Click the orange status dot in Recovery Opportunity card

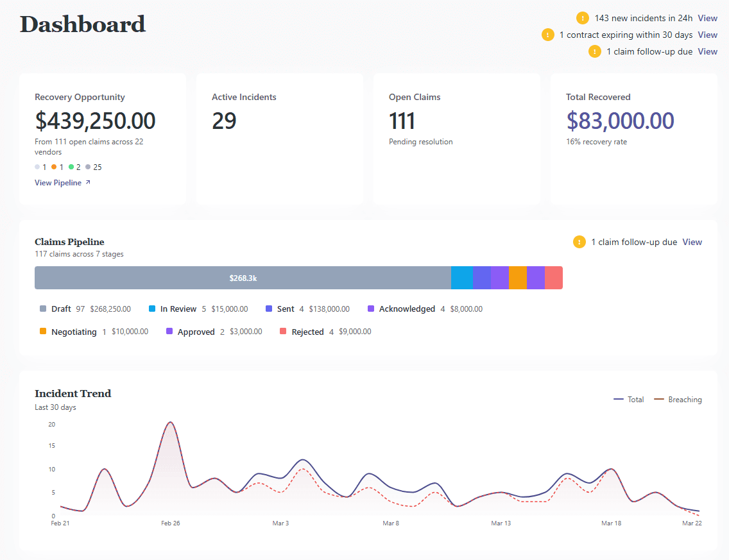coord(53,167)
